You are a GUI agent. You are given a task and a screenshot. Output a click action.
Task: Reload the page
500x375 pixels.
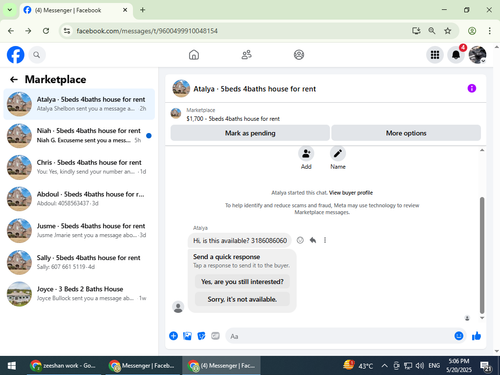[46, 31]
